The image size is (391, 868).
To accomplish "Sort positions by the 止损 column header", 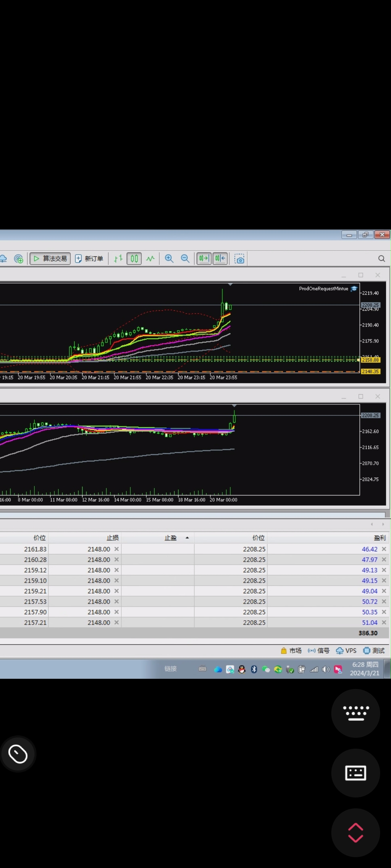I will [113, 538].
